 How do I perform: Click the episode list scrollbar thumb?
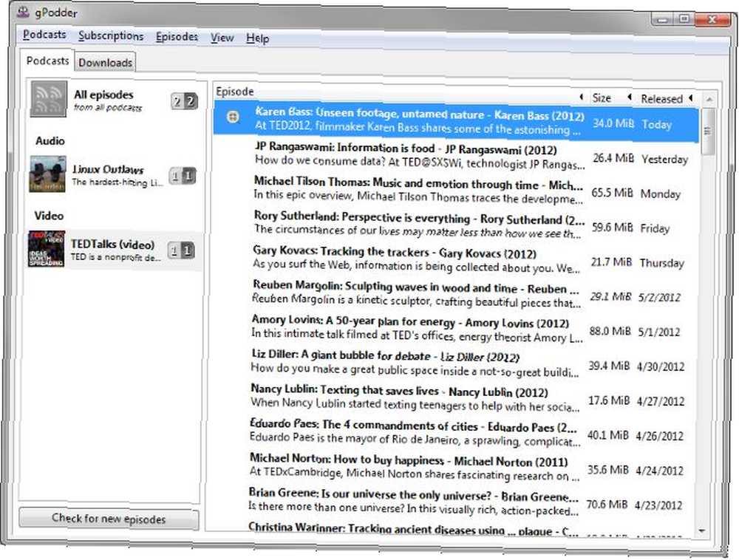click(x=707, y=132)
